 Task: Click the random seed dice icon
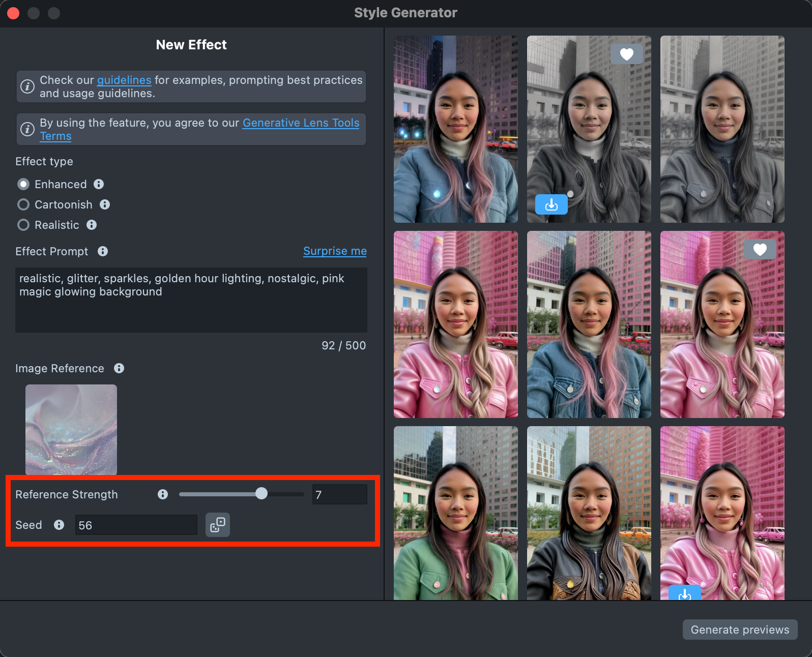tap(218, 525)
